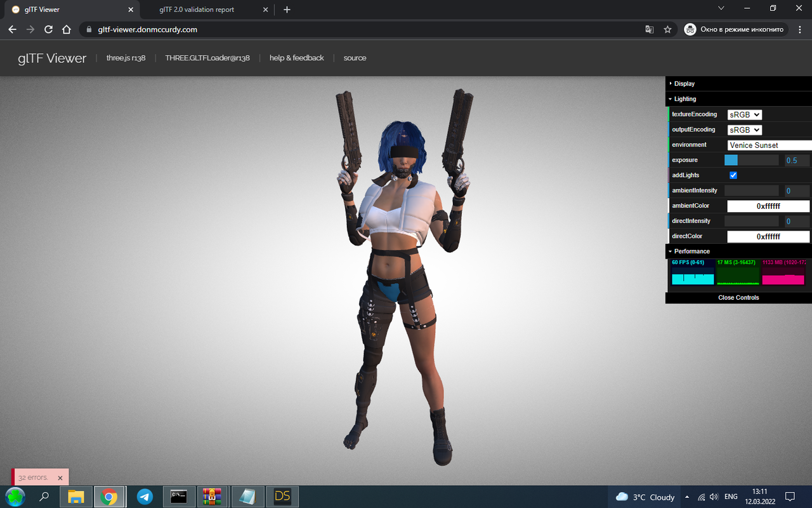Screen dimensions: 812x508
Task: Open a new browser tab
Action: tap(287, 10)
